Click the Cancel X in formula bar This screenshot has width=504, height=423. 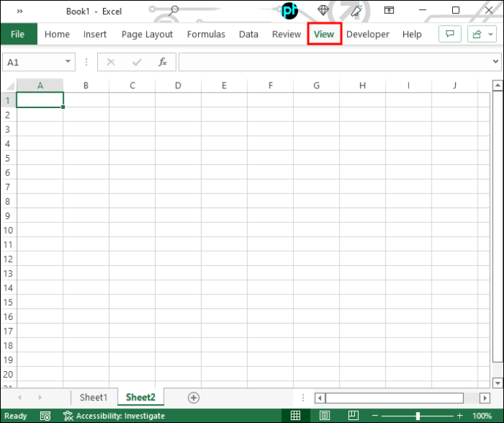[111, 61]
